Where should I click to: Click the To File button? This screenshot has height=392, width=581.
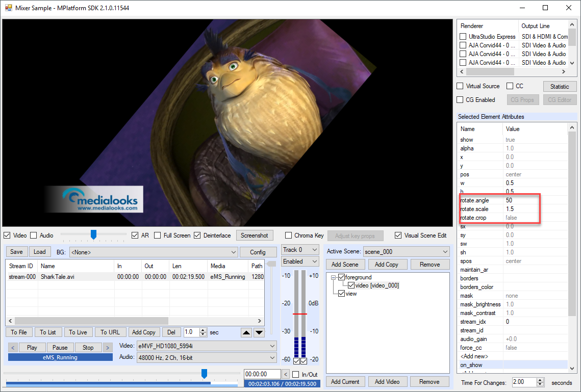click(19, 332)
